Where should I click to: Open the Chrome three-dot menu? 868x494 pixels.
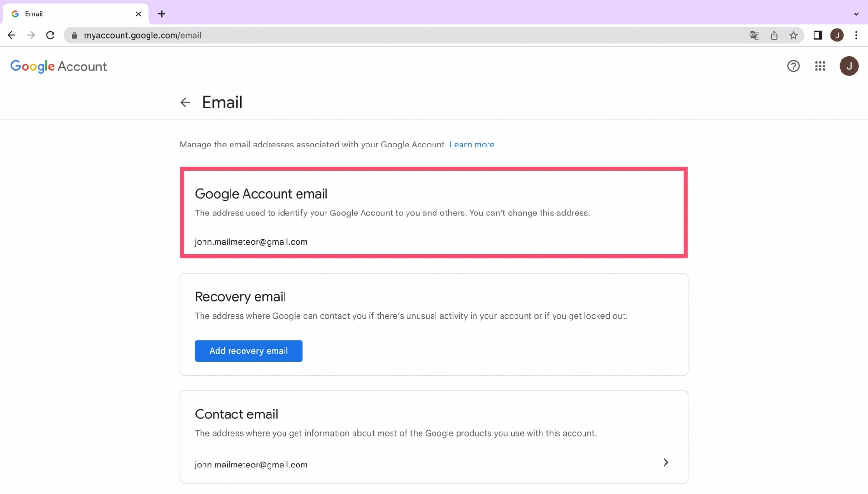[856, 35]
